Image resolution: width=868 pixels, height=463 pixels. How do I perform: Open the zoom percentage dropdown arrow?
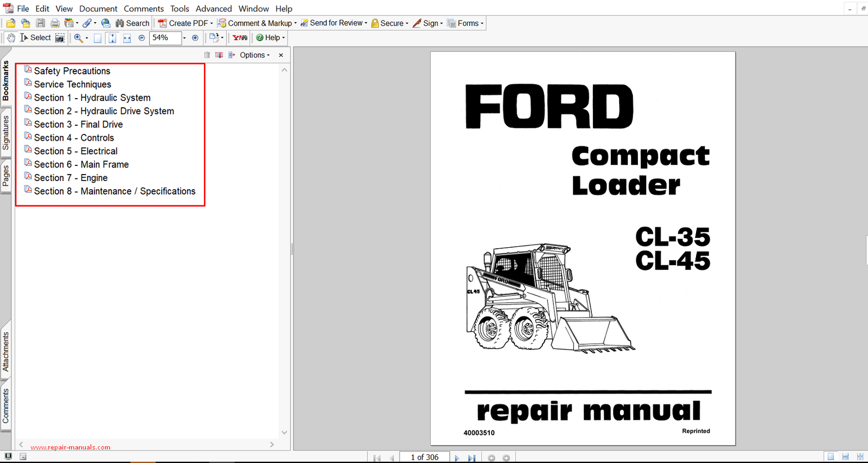coord(184,38)
